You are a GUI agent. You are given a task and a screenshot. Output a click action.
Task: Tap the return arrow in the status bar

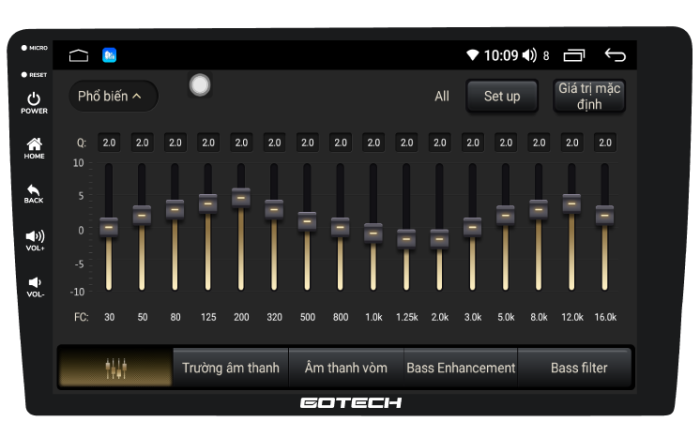(x=615, y=56)
